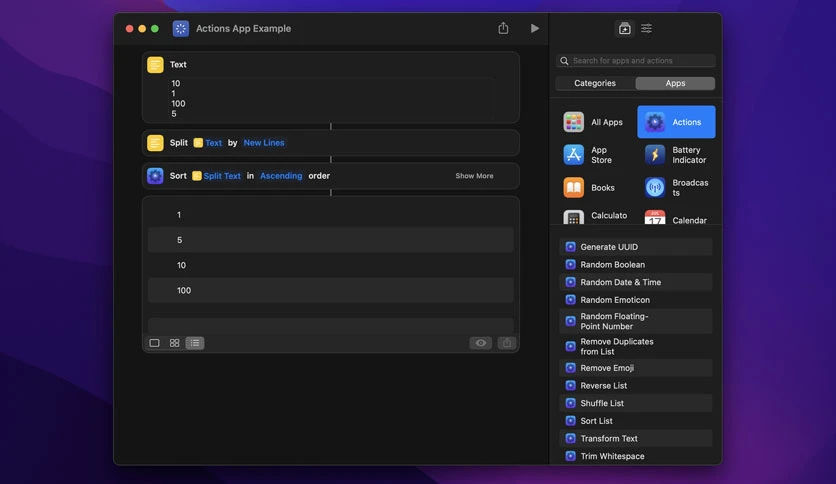Add the Sort List action
Viewport: 836px width, 484px height.
click(636, 421)
